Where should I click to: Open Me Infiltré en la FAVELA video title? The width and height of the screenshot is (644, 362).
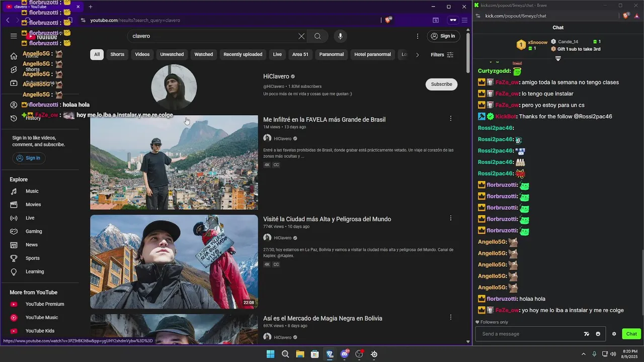tap(325, 120)
